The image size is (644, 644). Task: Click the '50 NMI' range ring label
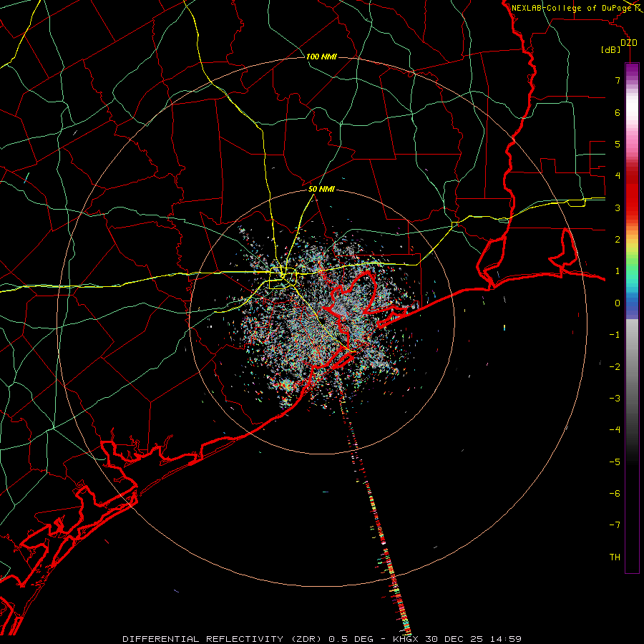point(321,189)
